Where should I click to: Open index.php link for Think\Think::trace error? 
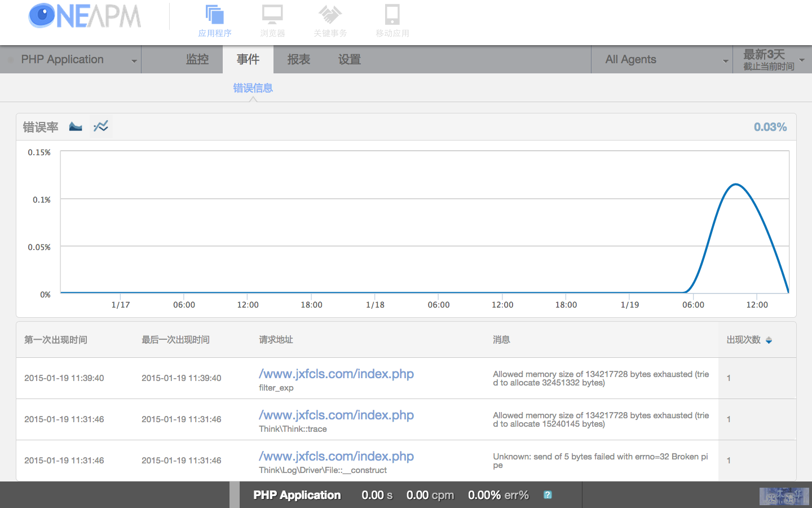336,415
